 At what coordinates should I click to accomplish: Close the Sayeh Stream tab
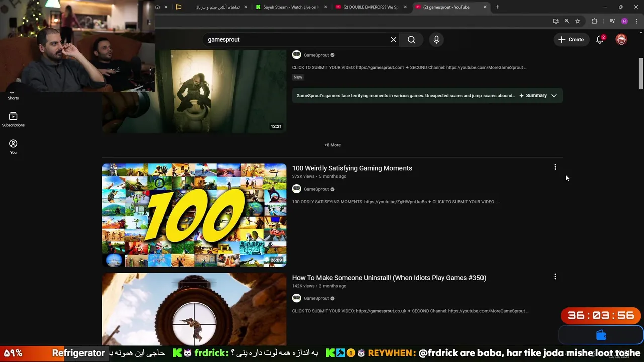point(326,7)
